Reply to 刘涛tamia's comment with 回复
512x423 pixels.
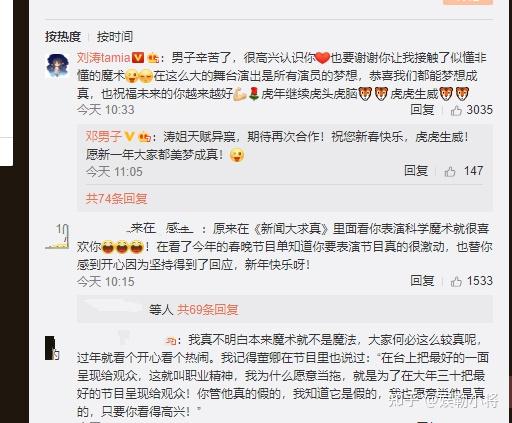pyautogui.click(x=422, y=110)
